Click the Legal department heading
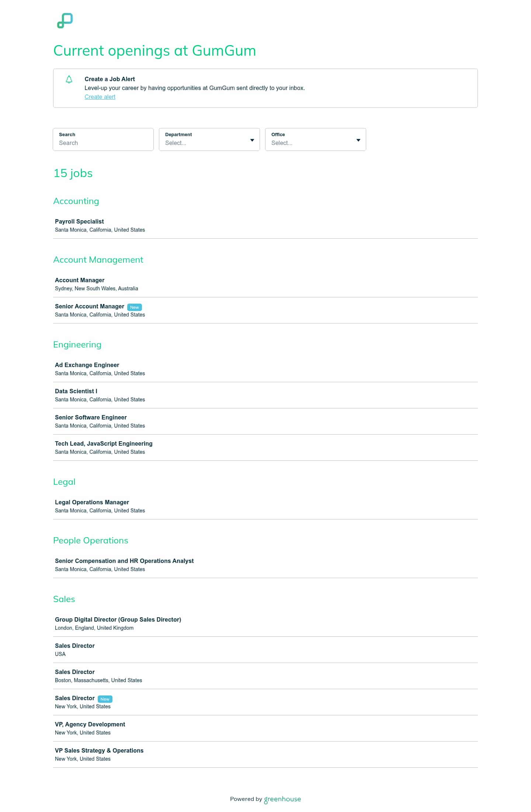Screen dimensions: 531x812 (64, 482)
